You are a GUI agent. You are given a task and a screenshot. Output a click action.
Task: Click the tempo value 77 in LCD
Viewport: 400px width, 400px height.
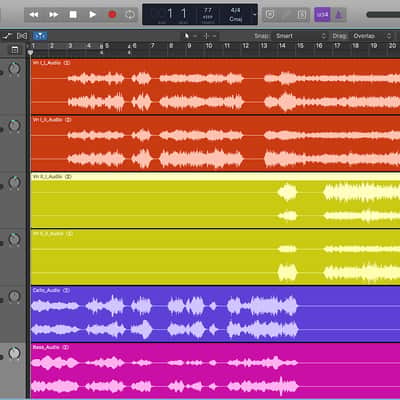(208, 11)
